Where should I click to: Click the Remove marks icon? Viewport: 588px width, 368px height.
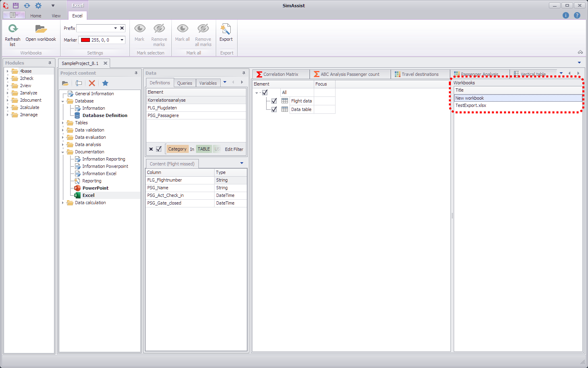[x=159, y=28]
